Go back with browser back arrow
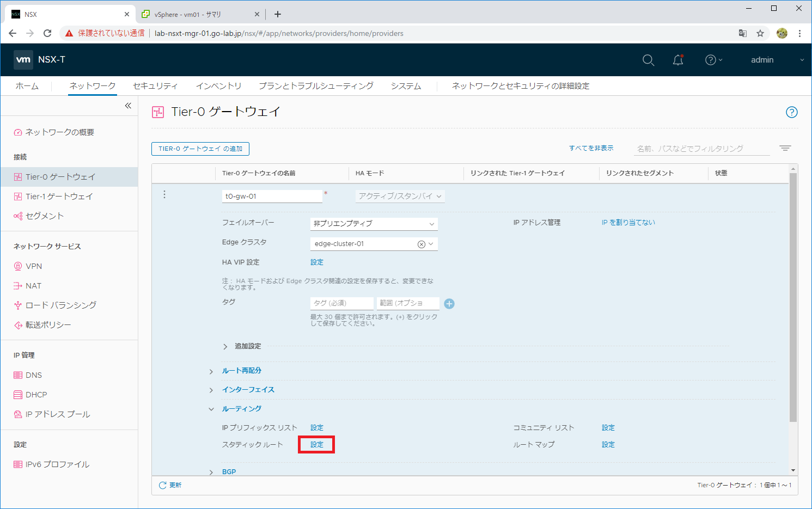Viewport: 812px width, 509px height. click(x=13, y=33)
